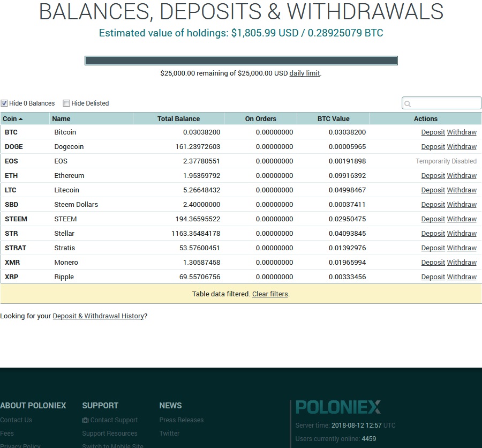Click Withdraw for Ripple

462,277
